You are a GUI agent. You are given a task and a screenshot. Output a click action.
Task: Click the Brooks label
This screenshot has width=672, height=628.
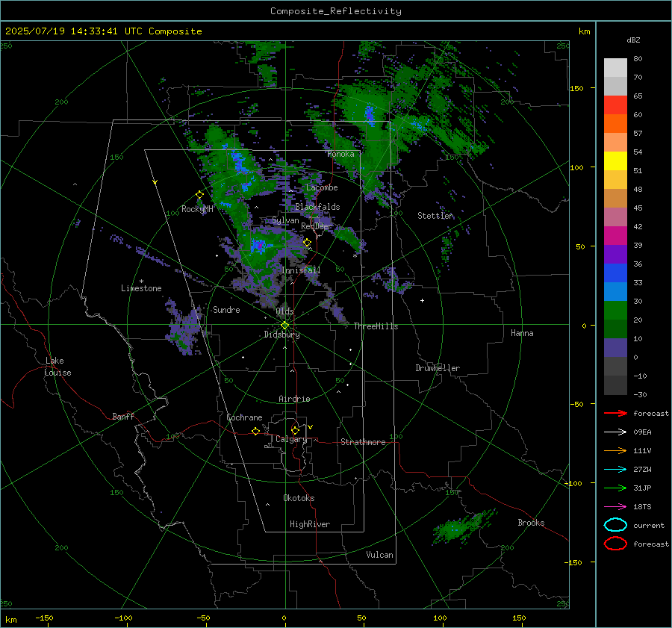(531, 523)
